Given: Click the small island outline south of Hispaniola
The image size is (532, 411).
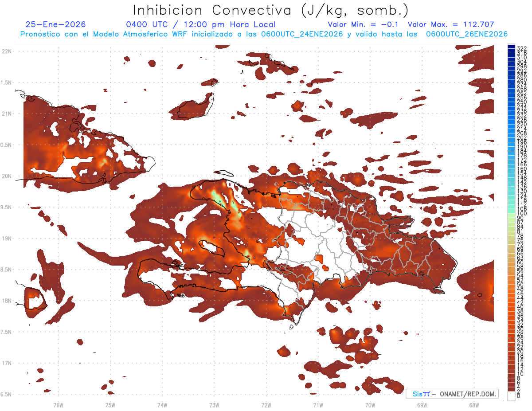Looking at the screenshot, I should pyautogui.click(x=292, y=327).
